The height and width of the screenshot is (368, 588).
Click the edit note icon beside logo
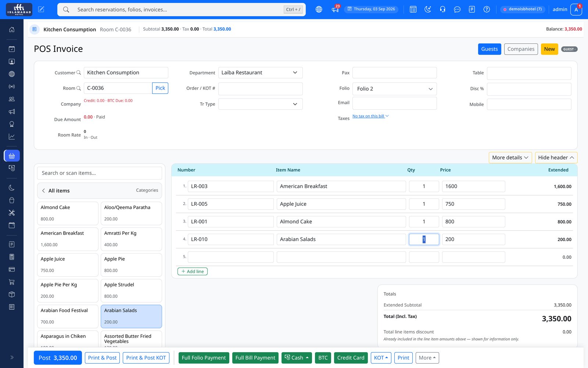41,10
